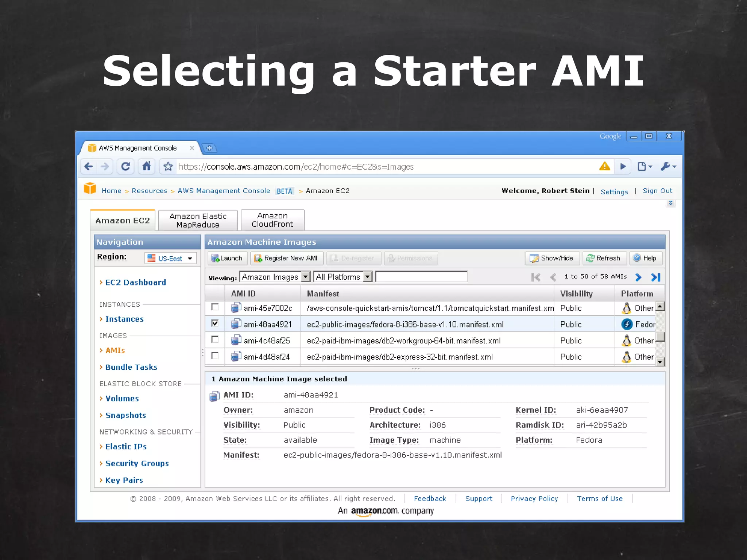Click the AMI list scroll up arrow
747x560 pixels.
pyautogui.click(x=660, y=306)
